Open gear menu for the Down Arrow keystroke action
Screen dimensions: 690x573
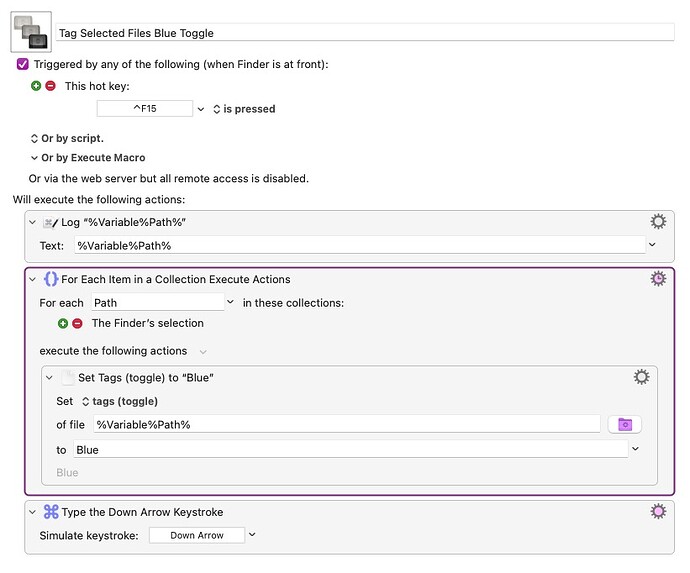[658, 512]
